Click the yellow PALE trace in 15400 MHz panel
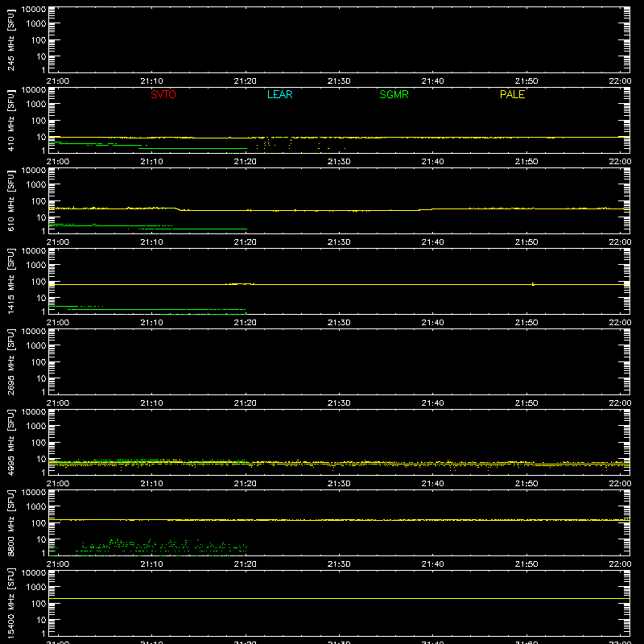This screenshot has height=644, width=644. (339, 598)
